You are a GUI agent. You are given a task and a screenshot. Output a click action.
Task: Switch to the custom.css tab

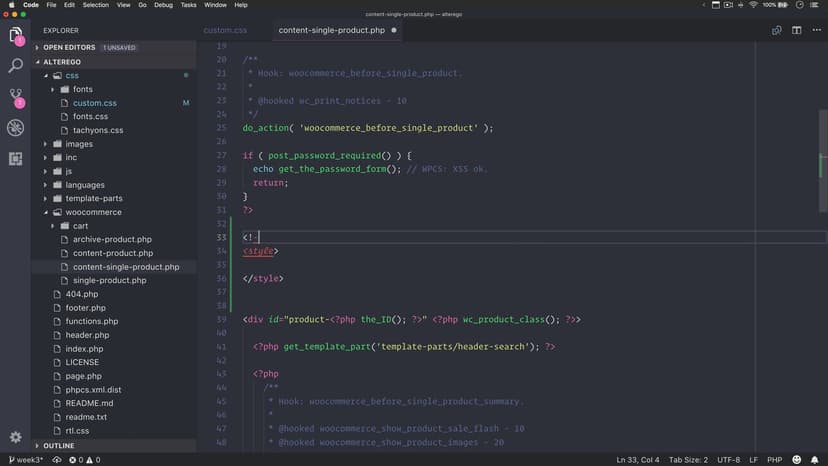[x=225, y=30]
